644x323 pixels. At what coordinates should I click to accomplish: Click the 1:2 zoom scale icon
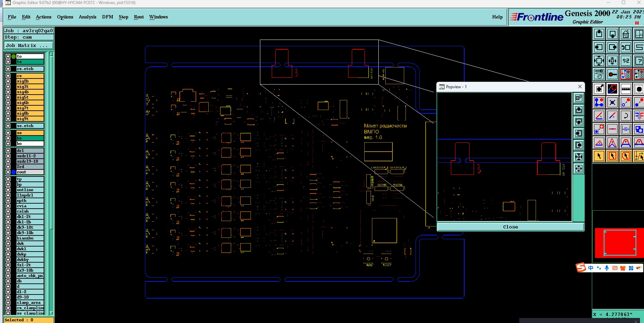(626, 61)
